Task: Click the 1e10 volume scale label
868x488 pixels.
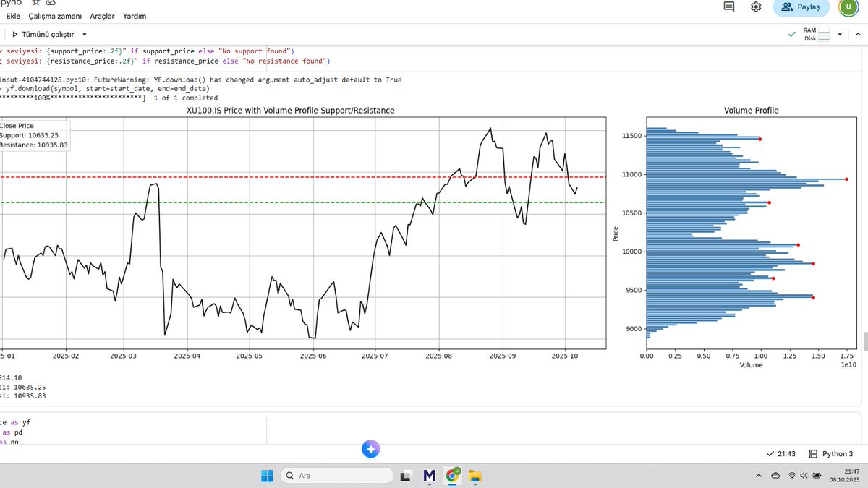Action: coord(848,365)
